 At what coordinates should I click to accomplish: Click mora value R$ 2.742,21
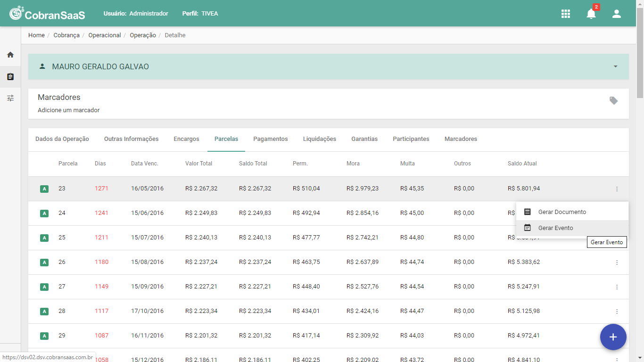coord(363,238)
